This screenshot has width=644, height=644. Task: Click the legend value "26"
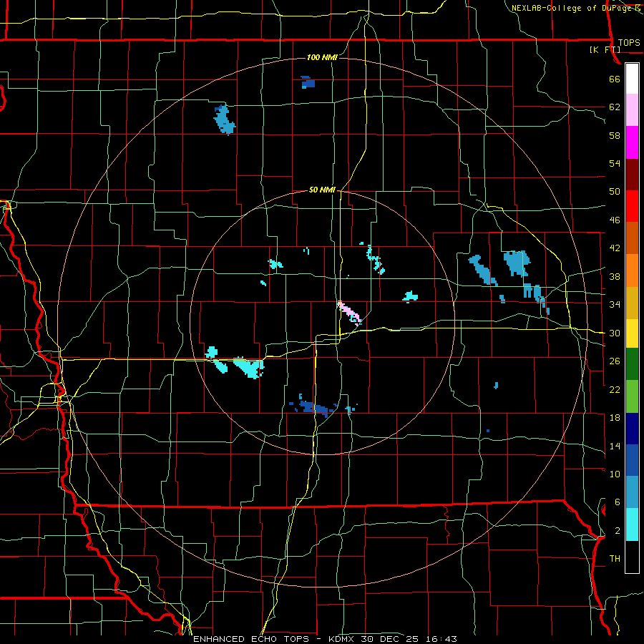point(615,361)
